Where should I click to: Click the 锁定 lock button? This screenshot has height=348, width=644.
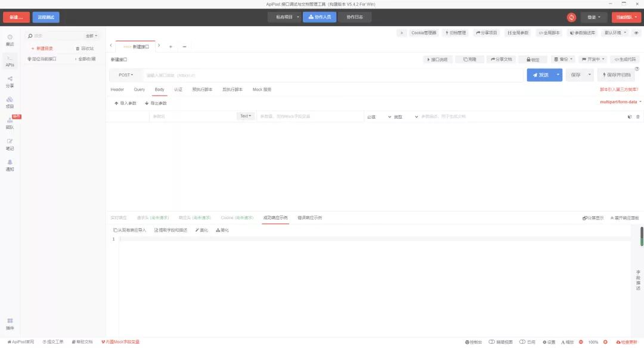533,60
